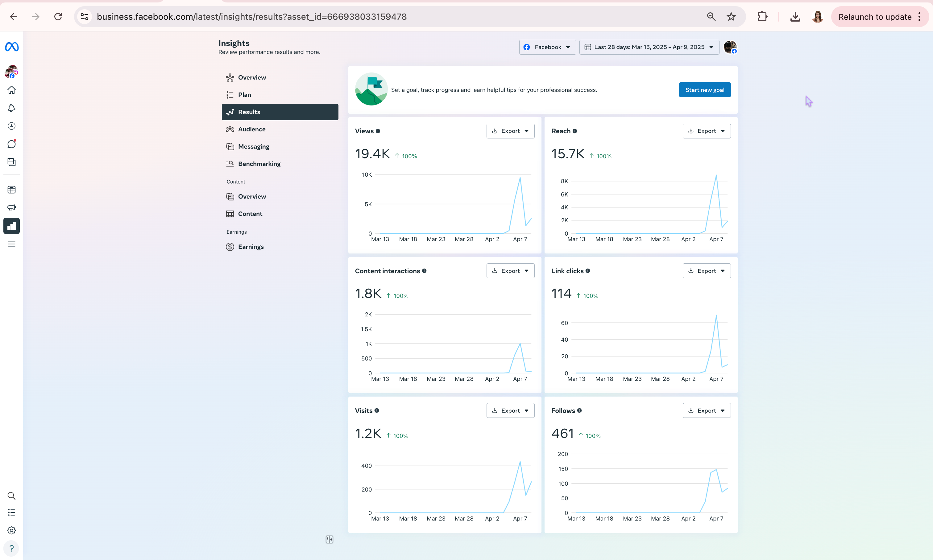The image size is (933, 560).
Task: Click the browser forward arrow
Action: coord(35,17)
